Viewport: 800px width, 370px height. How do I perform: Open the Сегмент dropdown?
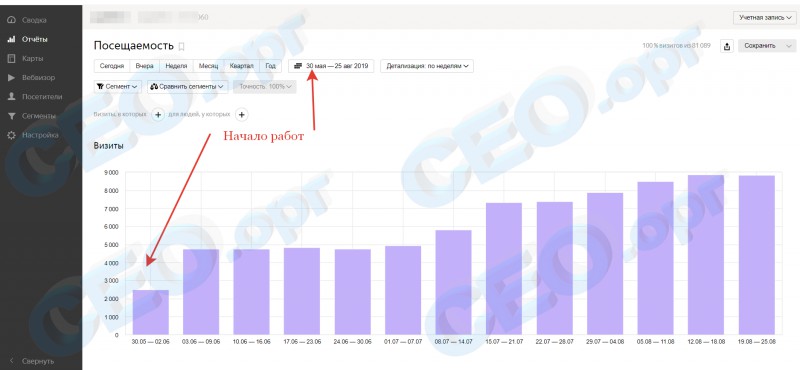click(x=117, y=87)
